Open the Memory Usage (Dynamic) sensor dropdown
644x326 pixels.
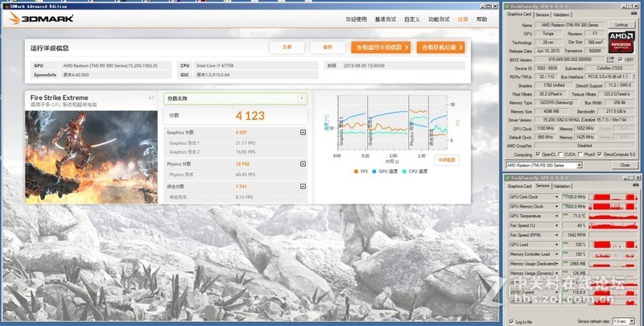tap(556, 273)
